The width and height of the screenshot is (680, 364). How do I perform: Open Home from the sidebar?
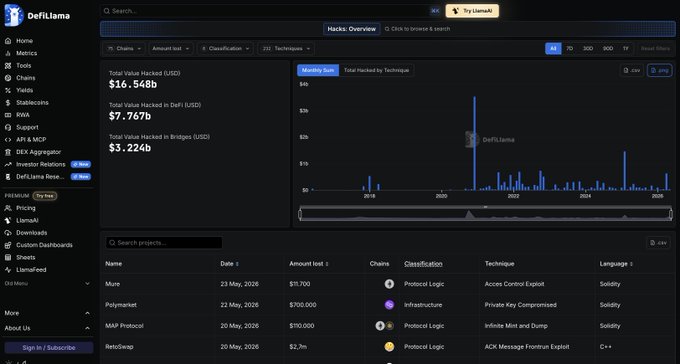[x=24, y=41]
